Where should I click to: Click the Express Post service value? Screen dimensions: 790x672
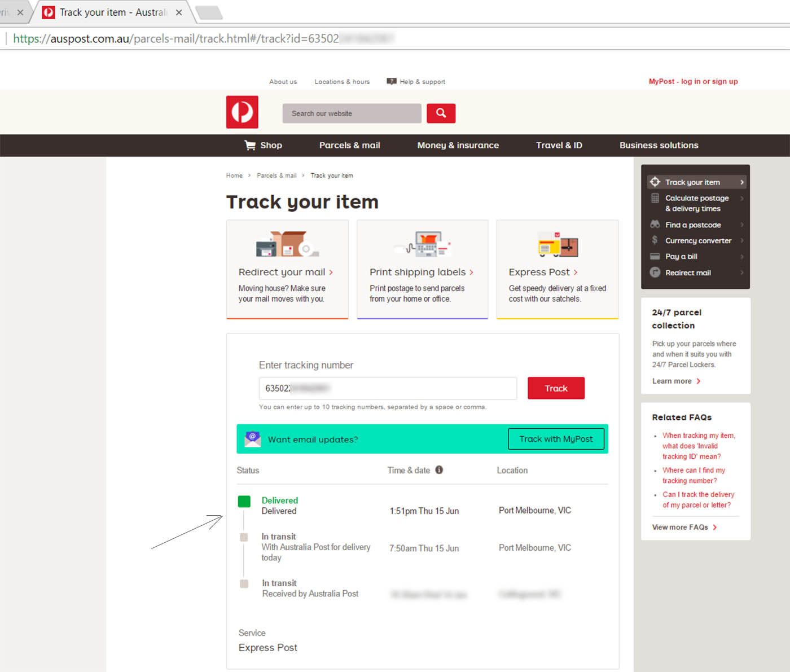[x=267, y=648]
